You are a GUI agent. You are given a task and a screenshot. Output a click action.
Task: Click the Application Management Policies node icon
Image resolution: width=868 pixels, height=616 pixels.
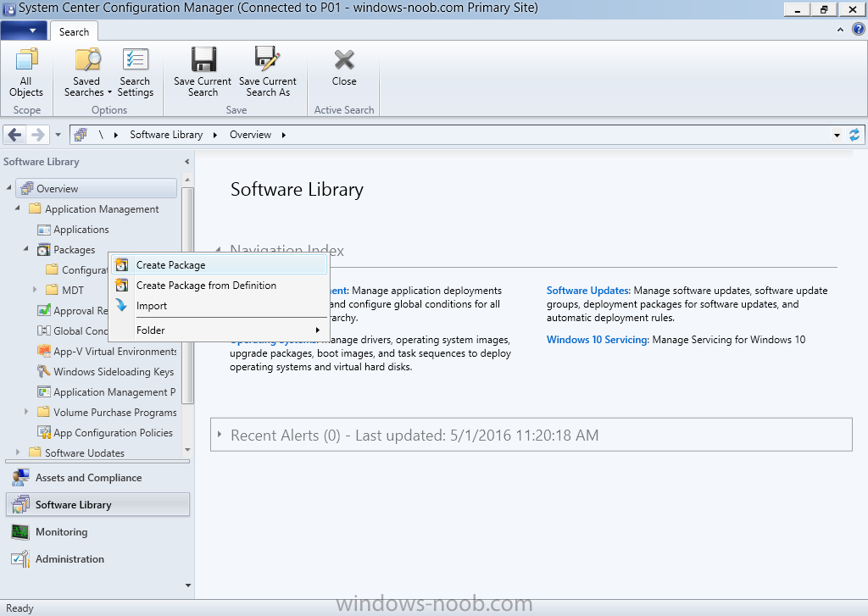[44, 391]
